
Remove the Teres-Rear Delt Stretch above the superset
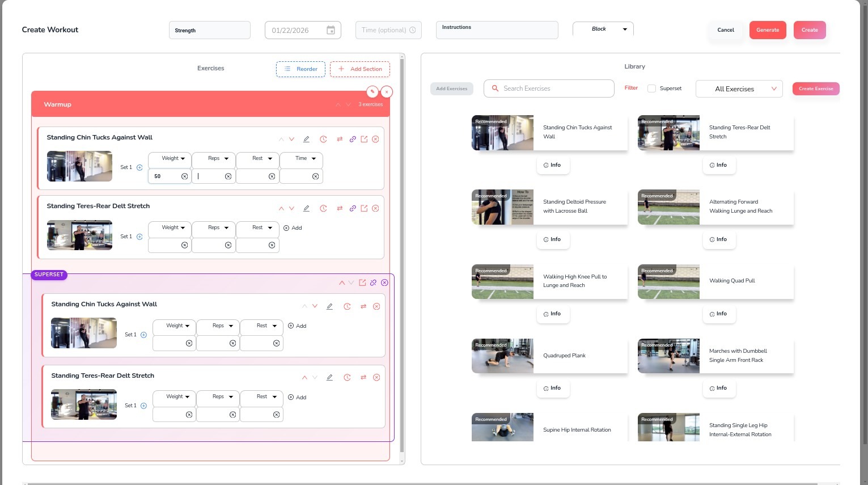tap(375, 208)
